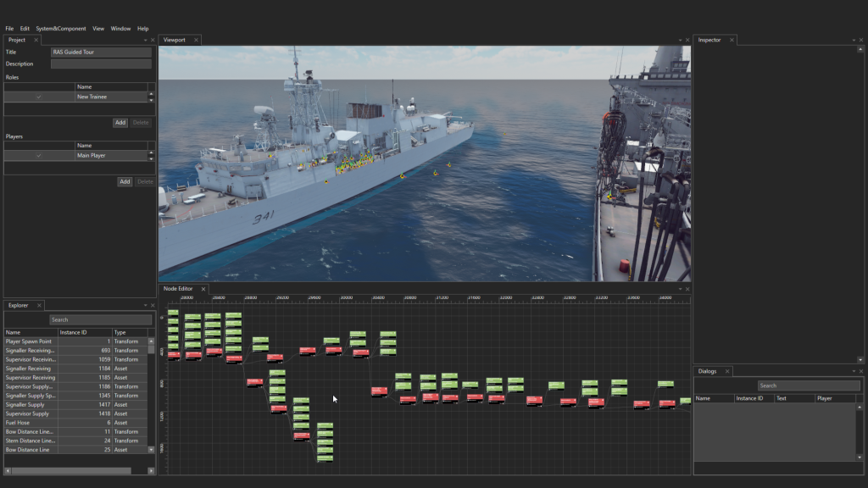This screenshot has width=868, height=488.
Task: Open the Node Editor panel options dropdown arrow
Action: pos(680,289)
